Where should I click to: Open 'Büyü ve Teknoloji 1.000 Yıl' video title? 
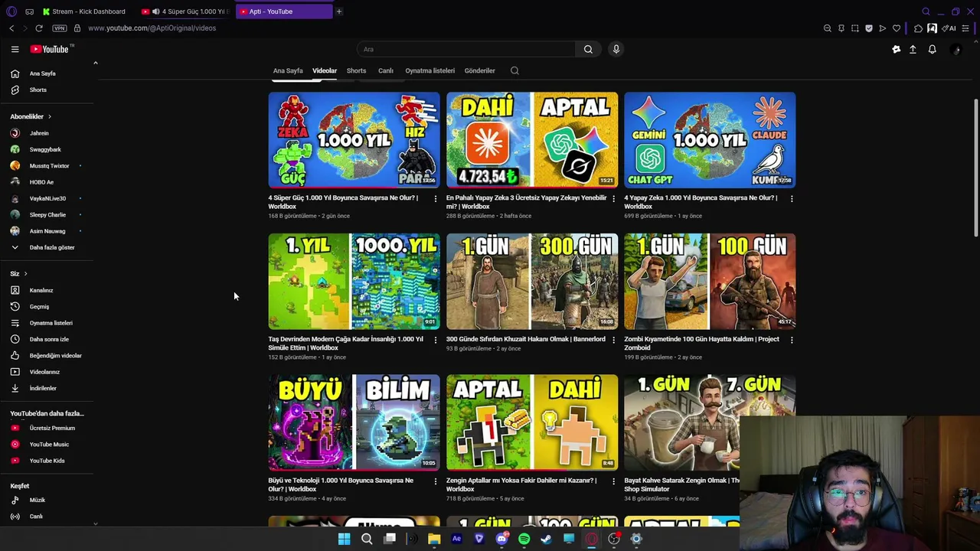tap(341, 485)
